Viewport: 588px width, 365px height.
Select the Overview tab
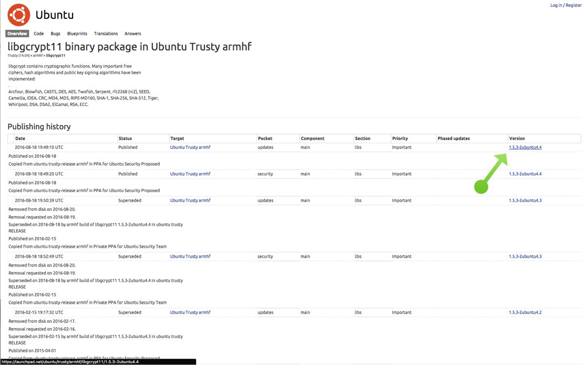pos(17,34)
